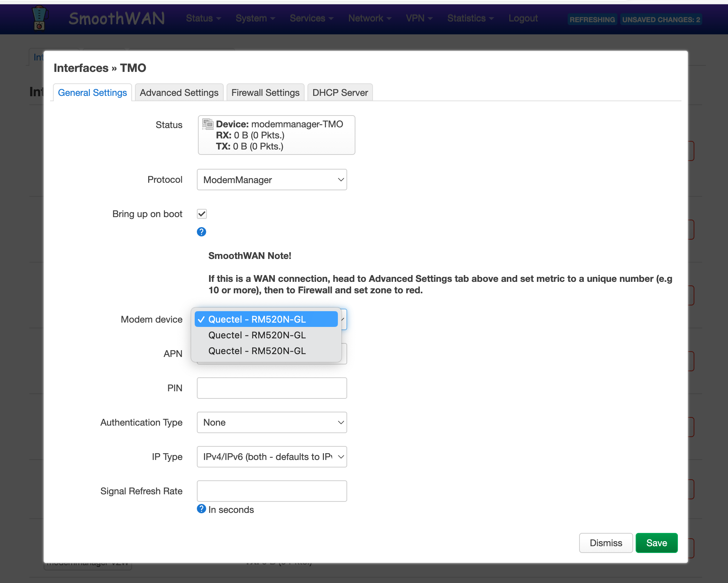
Task: Expand the Status menu in navbar
Action: tap(203, 18)
